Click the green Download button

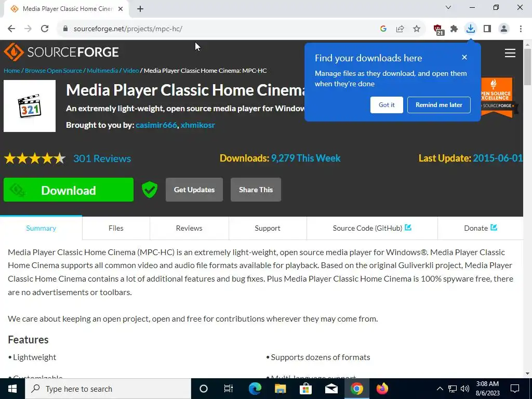point(69,190)
